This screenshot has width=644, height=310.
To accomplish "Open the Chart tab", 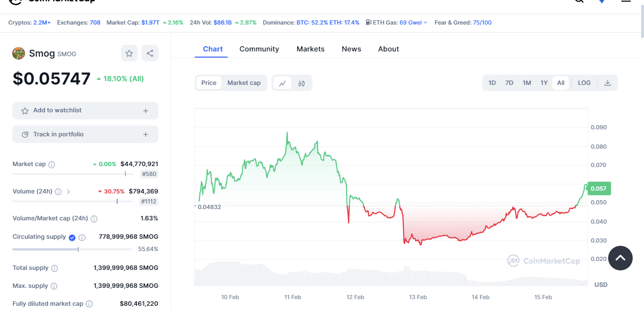I will click(213, 49).
